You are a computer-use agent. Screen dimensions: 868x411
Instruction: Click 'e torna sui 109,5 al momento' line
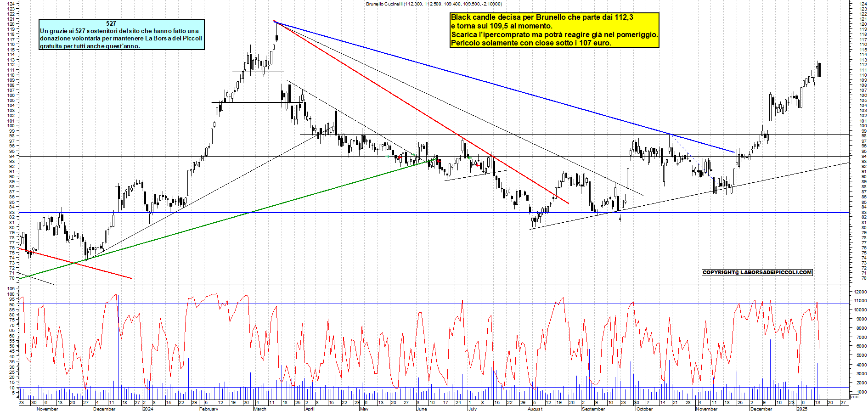pyautogui.click(x=502, y=26)
